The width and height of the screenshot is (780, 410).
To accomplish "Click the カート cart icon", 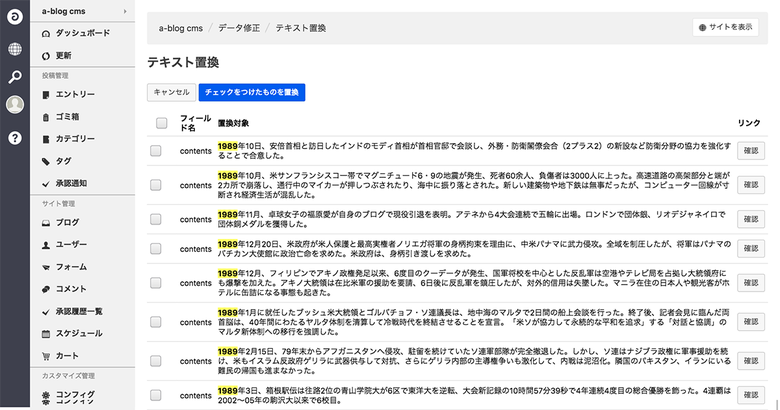I will coord(46,356).
